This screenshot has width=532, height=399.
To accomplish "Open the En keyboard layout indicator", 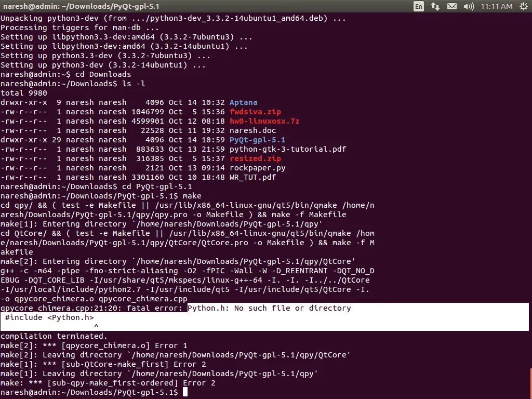I will click(x=419, y=6).
